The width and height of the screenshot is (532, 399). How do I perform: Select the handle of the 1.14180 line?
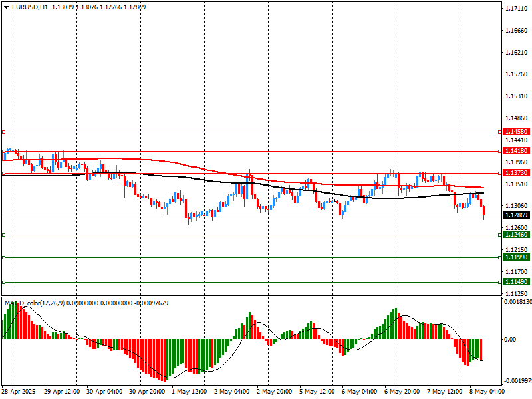3,151
